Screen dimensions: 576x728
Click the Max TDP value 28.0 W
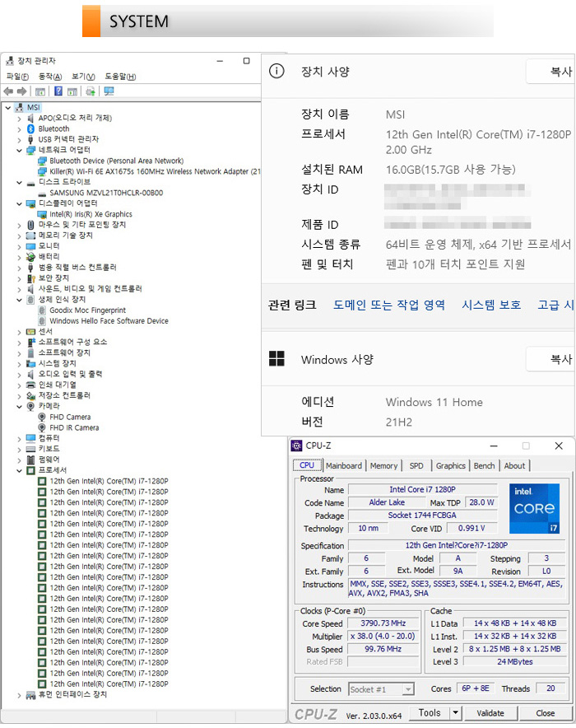[482, 502]
